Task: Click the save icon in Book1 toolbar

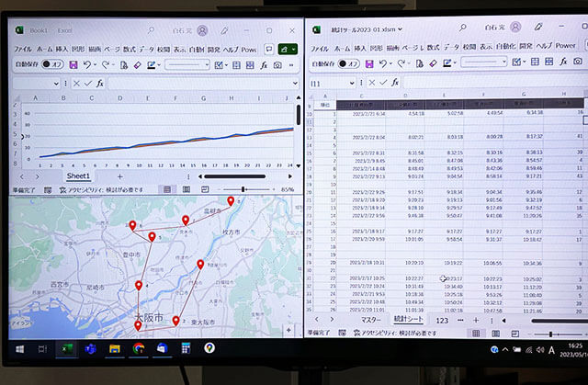Action: (x=73, y=65)
